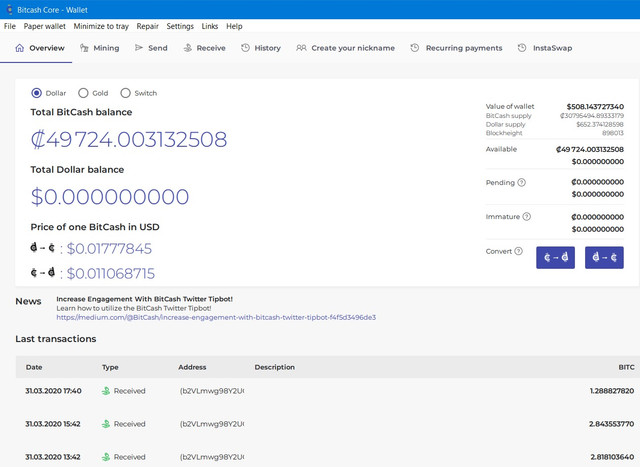The width and height of the screenshot is (640, 467).
Task: Click convert Dollar to BitCash button
Action: 604,257
